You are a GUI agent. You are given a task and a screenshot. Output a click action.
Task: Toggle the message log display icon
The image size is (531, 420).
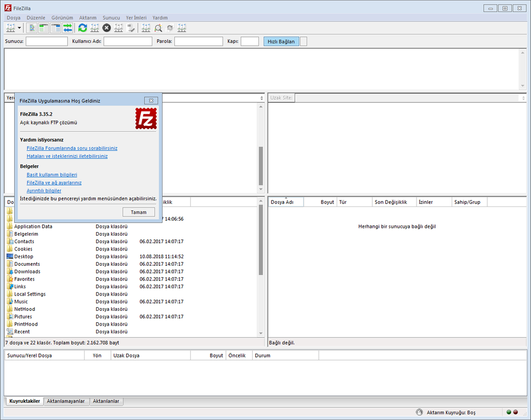(32, 28)
